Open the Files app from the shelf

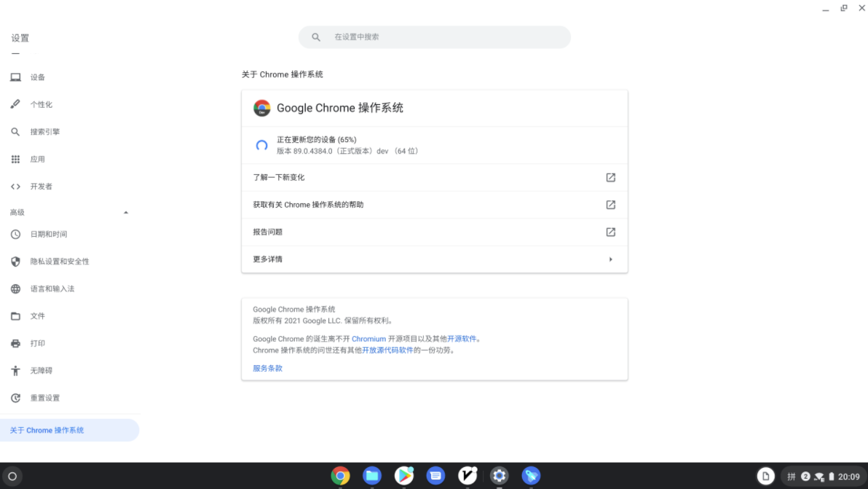click(x=372, y=476)
